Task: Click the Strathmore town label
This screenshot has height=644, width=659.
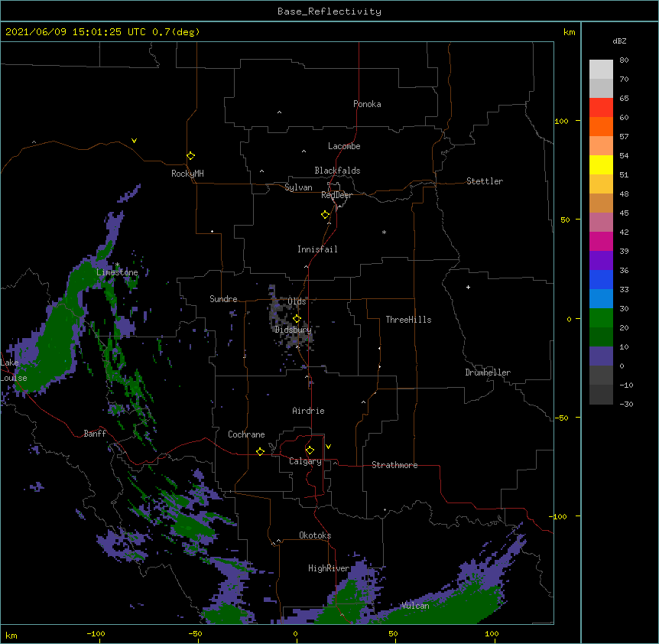Action: tap(394, 465)
